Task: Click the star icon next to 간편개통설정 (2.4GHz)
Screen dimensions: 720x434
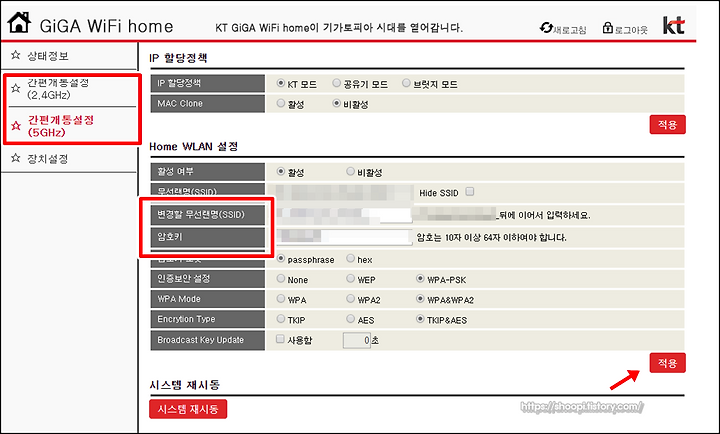Action: coord(16,88)
